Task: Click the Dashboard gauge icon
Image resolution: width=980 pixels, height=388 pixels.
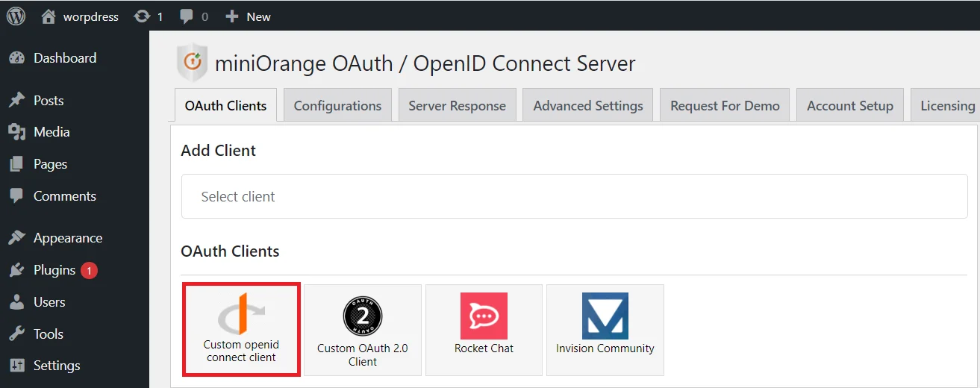Action: [x=16, y=58]
